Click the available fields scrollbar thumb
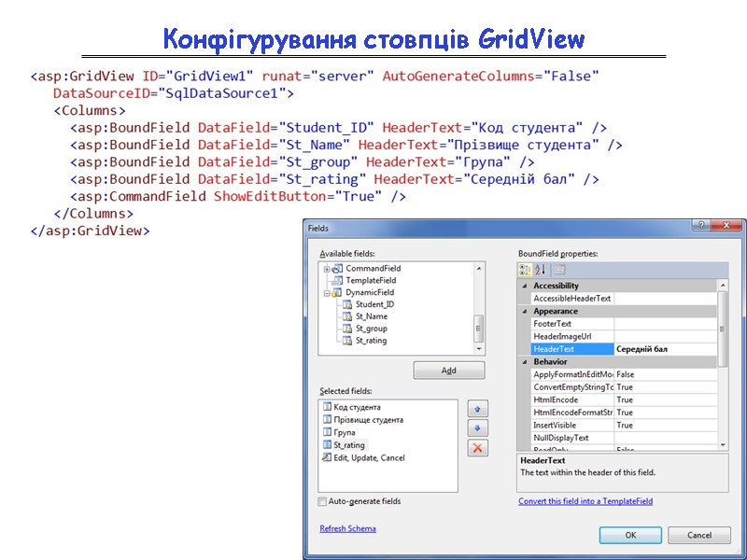 pos(479,329)
